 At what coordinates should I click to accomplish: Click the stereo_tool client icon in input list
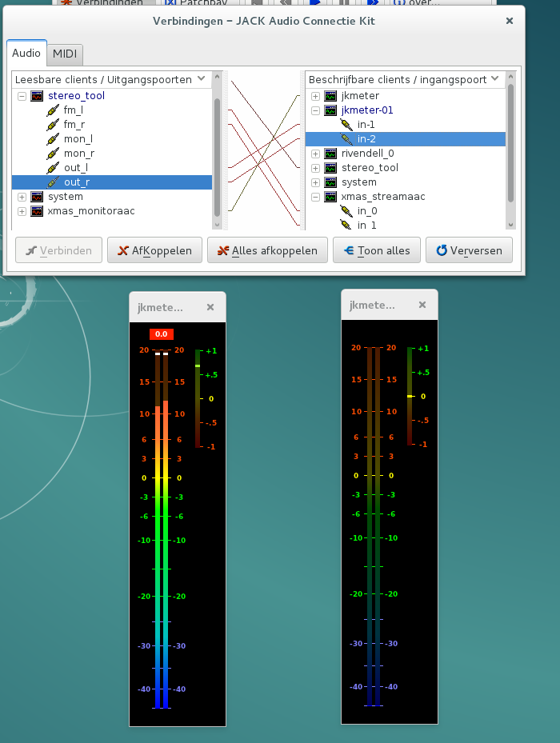[x=330, y=168]
